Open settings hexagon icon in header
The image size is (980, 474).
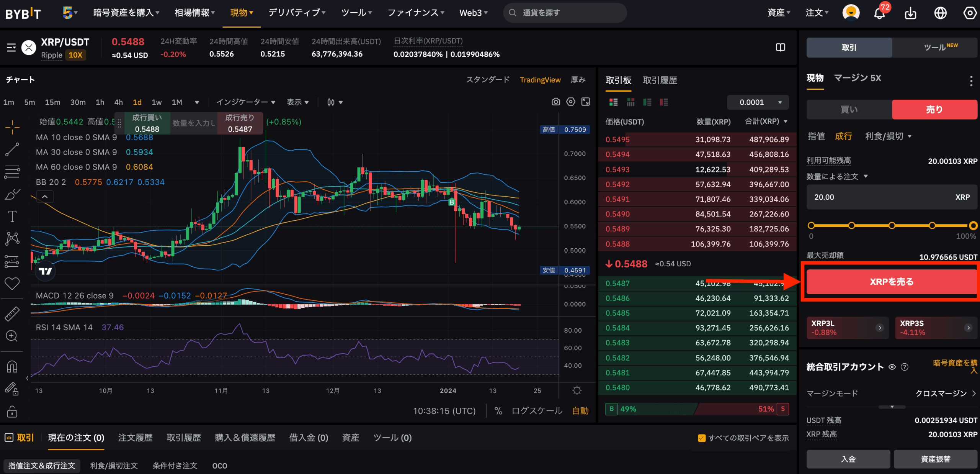(x=970, y=13)
